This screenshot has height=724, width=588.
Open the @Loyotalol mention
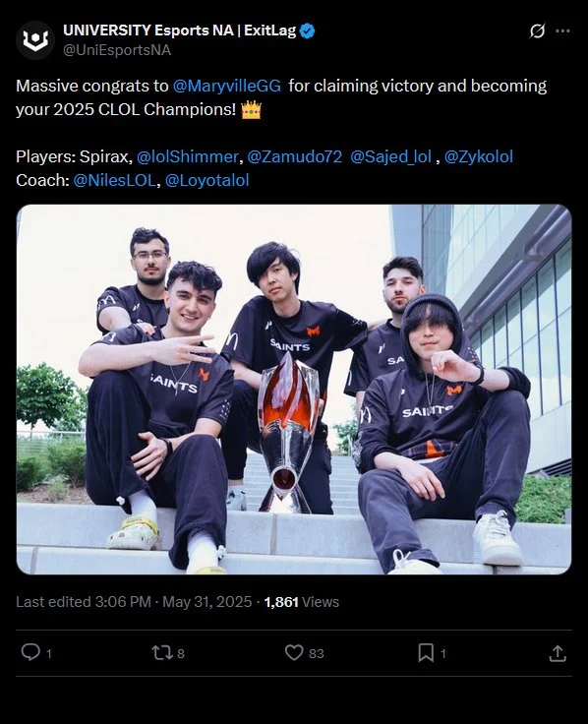(206, 180)
